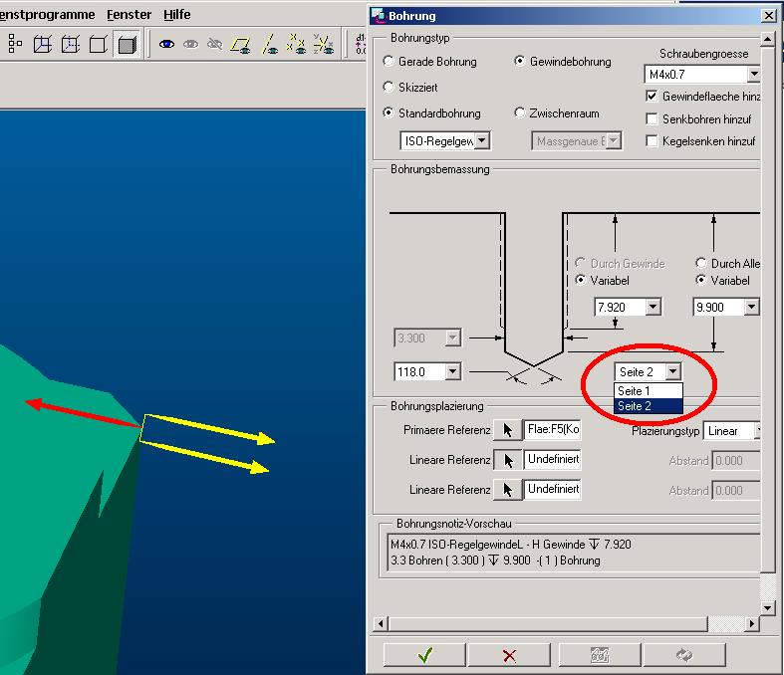Click the crossed-out eye toolbar icon
784x675 pixels.
[215, 45]
